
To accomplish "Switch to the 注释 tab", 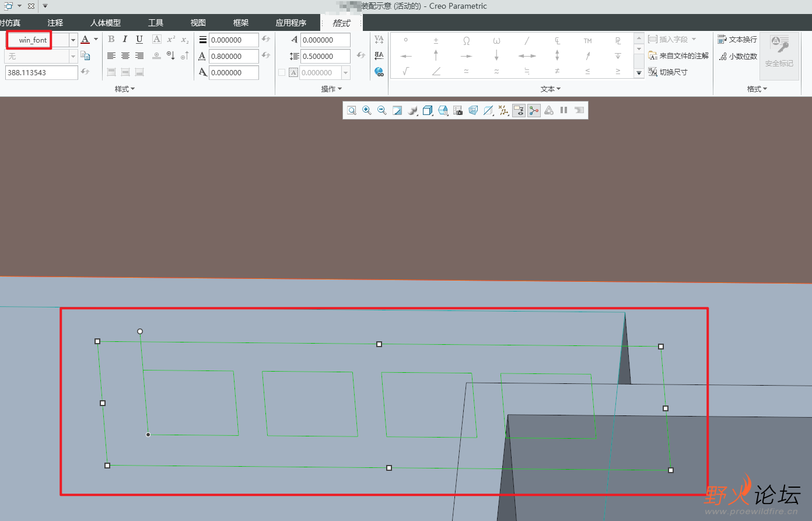I will coord(55,23).
